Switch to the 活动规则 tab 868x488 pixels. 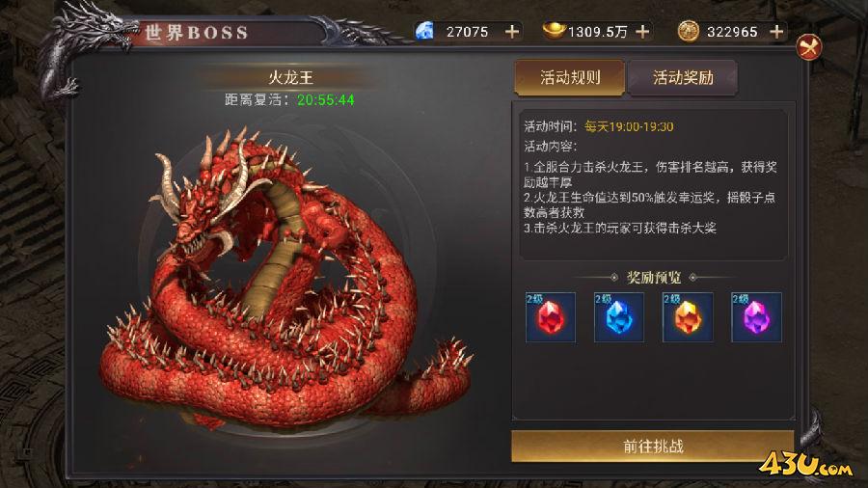coord(570,77)
